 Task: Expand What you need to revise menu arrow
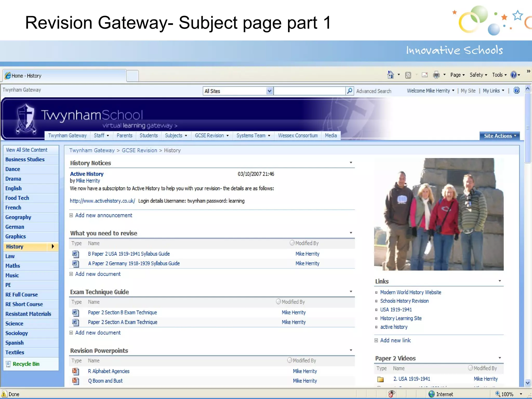pos(351,233)
